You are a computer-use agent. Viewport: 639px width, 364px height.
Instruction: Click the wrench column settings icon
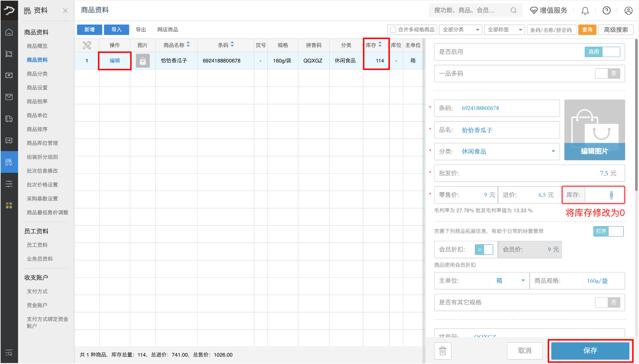[x=87, y=45]
